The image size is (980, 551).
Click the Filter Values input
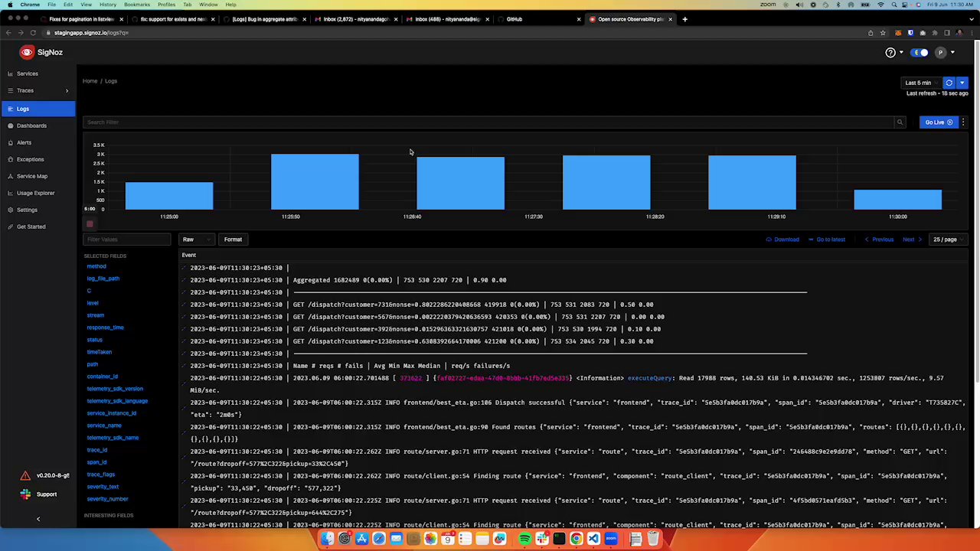coord(127,240)
